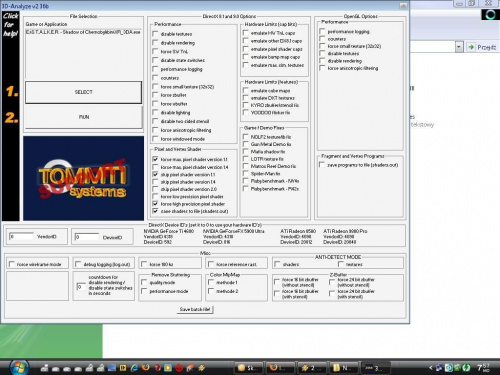This screenshot has width=500, height=375.
Task: Show hidden system tray icons arrow
Action: point(430,368)
